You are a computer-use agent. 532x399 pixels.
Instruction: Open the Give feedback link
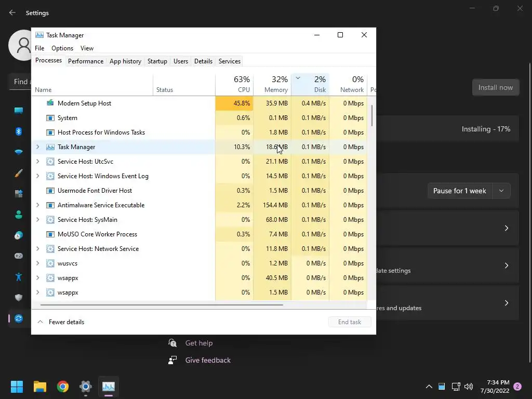point(208,361)
